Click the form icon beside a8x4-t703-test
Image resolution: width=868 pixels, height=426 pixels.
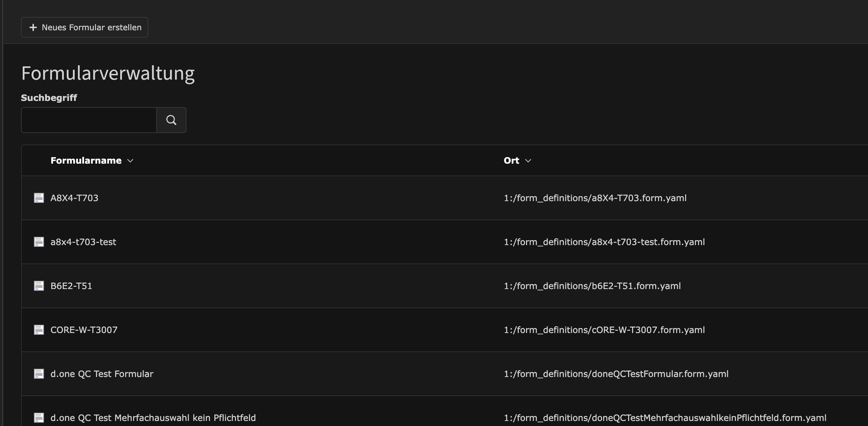[x=39, y=242]
